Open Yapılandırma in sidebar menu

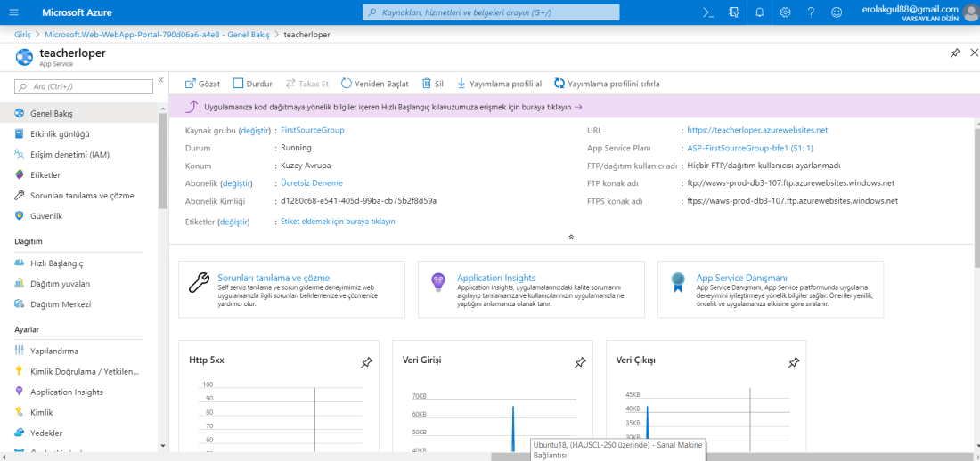(x=54, y=351)
